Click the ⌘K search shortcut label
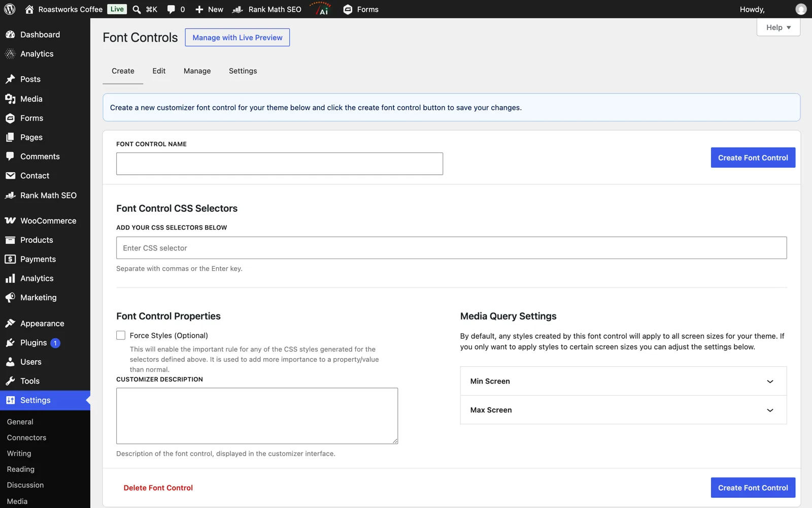Image resolution: width=812 pixels, height=508 pixels. point(152,9)
